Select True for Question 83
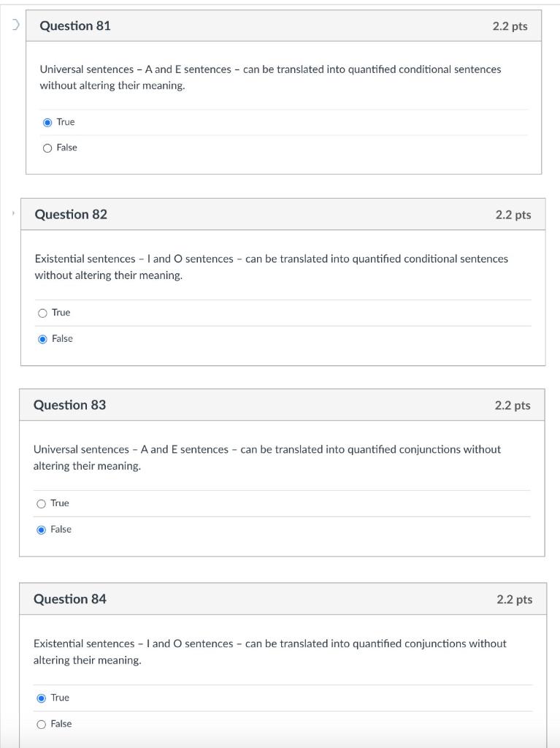The width and height of the screenshot is (560, 748). tap(40, 503)
